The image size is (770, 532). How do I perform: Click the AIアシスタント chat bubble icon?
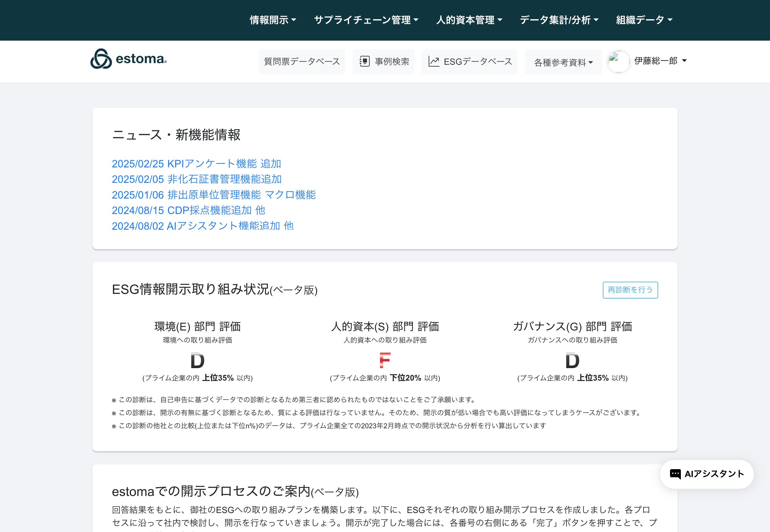coord(675,474)
